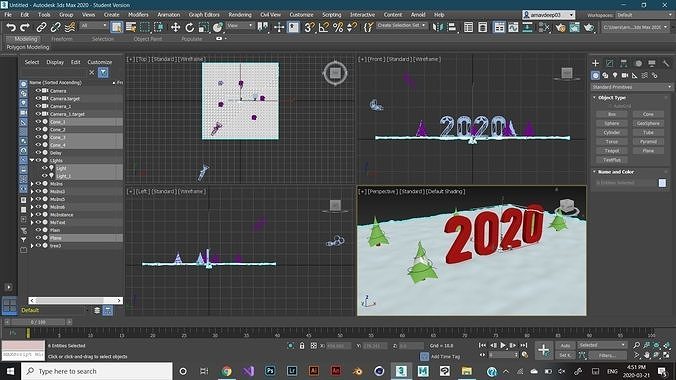676x380 pixels.
Task: Click the Play Animation button
Action: [503, 345]
